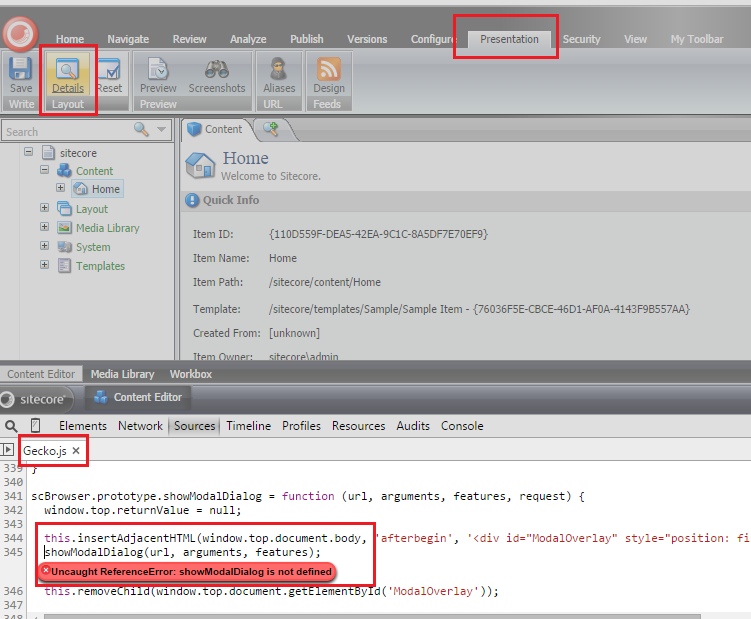Viewport: 751px width, 619px height.
Task: Click the horizontal scrollbar in source editor
Action: (372, 616)
